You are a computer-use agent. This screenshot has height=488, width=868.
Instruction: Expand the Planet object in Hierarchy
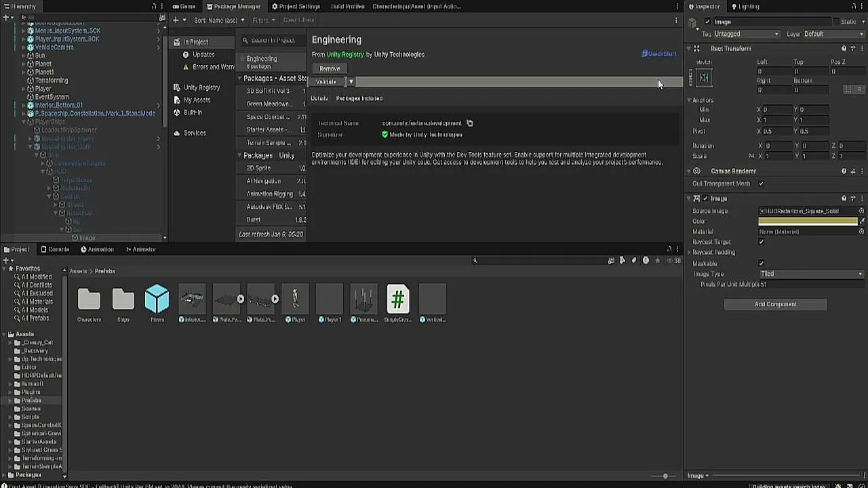coord(24,64)
